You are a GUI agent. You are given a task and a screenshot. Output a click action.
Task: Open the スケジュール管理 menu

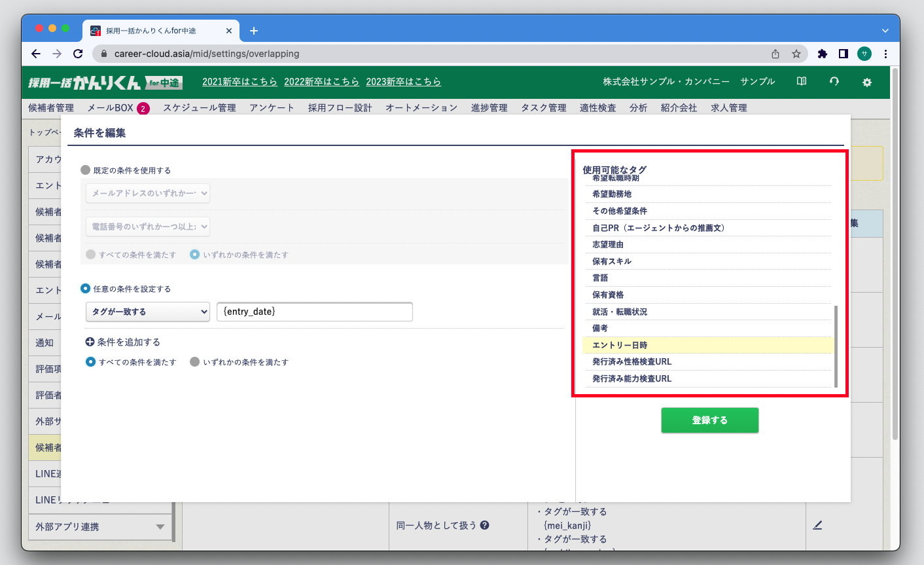(199, 108)
